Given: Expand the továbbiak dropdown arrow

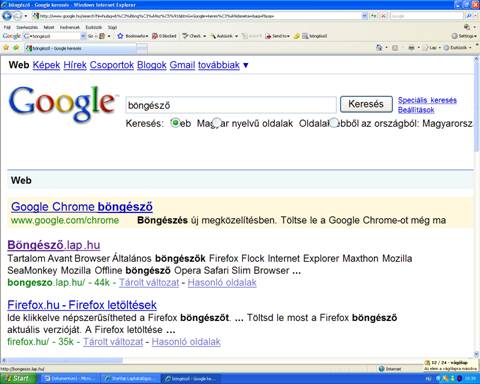Looking at the screenshot, I should coord(246,65).
